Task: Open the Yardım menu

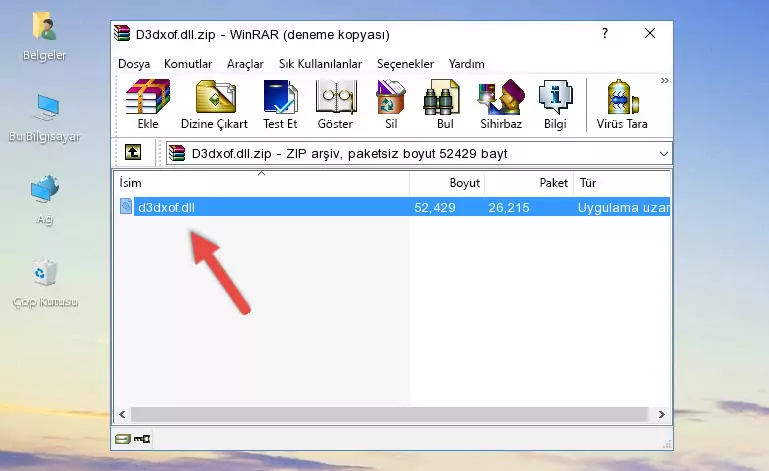Action: click(x=466, y=64)
